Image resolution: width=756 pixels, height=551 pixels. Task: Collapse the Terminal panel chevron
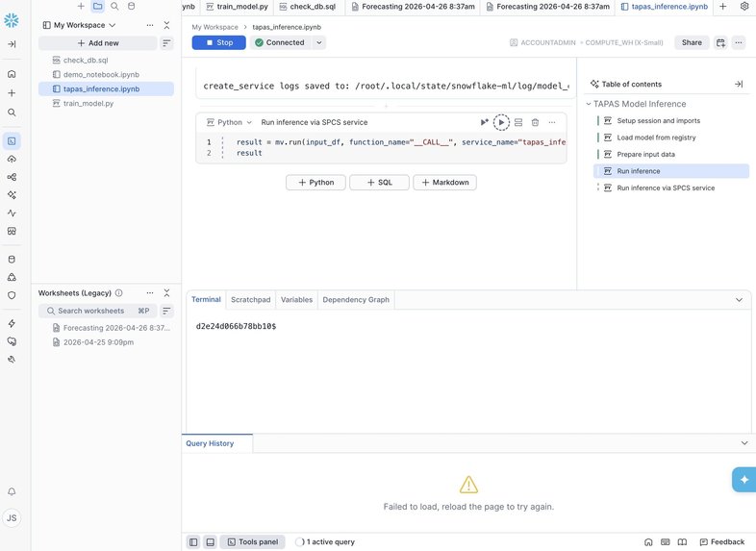pyautogui.click(x=739, y=300)
